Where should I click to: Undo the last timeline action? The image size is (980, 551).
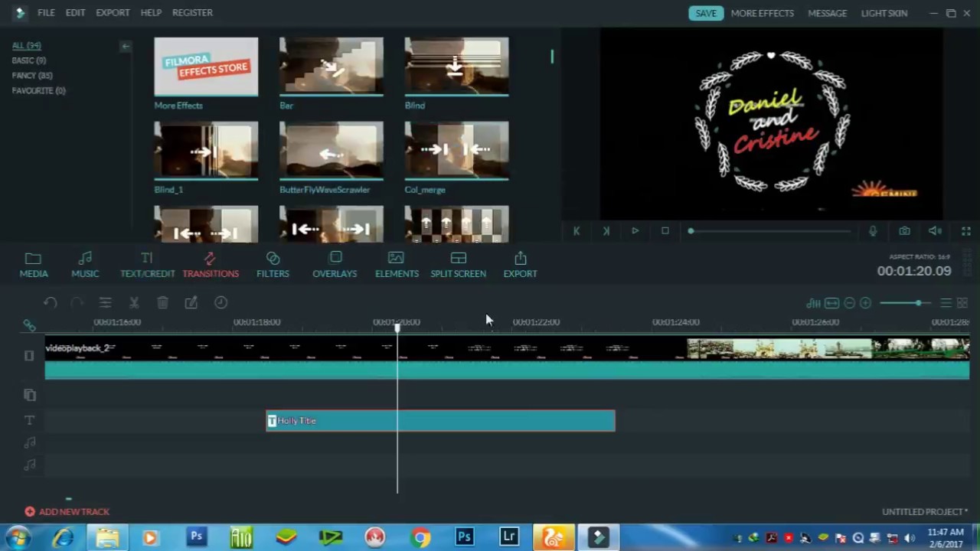tap(50, 303)
